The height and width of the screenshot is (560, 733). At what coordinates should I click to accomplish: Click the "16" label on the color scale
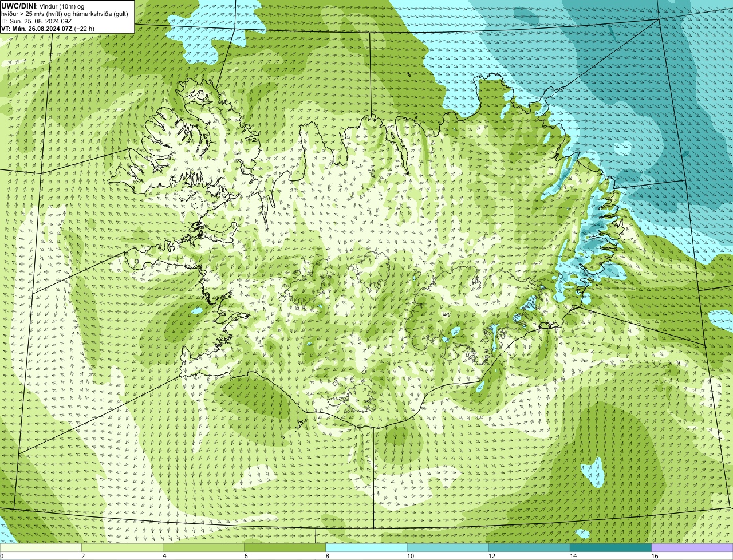pos(655,556)
